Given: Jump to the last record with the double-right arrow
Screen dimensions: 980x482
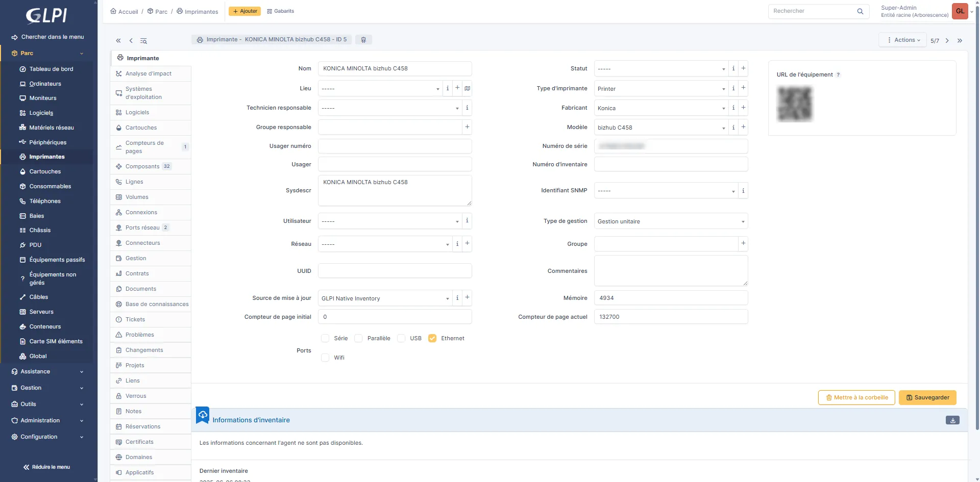Looking at the screenshot, I should click(960, 41).
